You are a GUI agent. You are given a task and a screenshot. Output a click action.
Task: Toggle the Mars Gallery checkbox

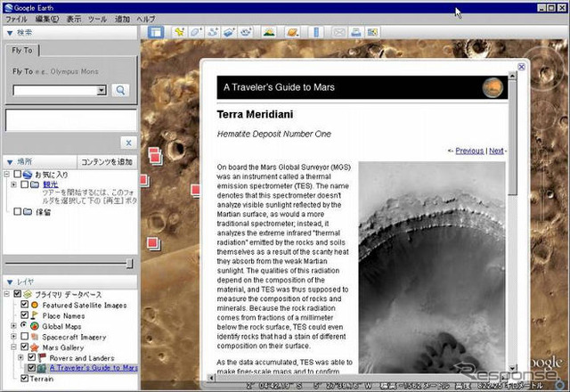(24, 347)
